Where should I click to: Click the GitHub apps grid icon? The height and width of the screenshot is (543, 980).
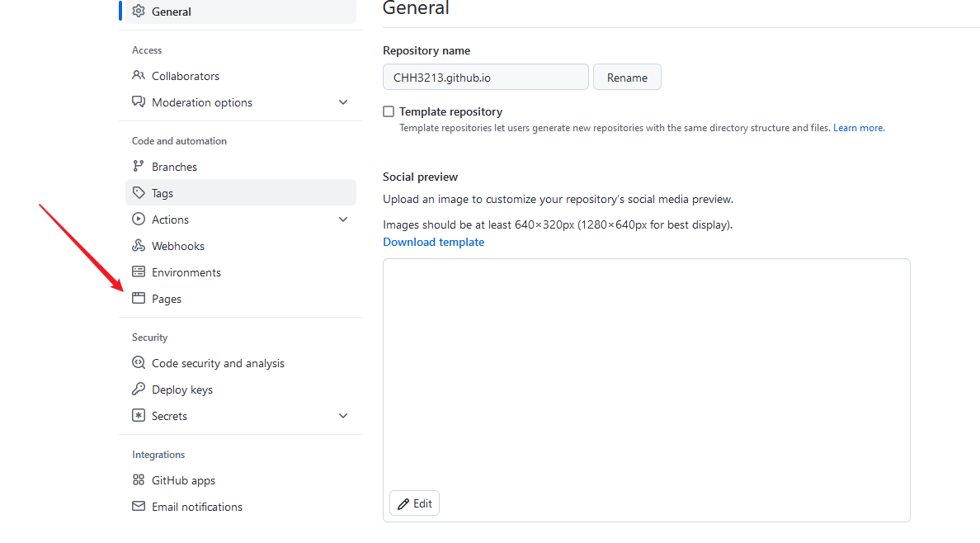(x=139, y=479)
